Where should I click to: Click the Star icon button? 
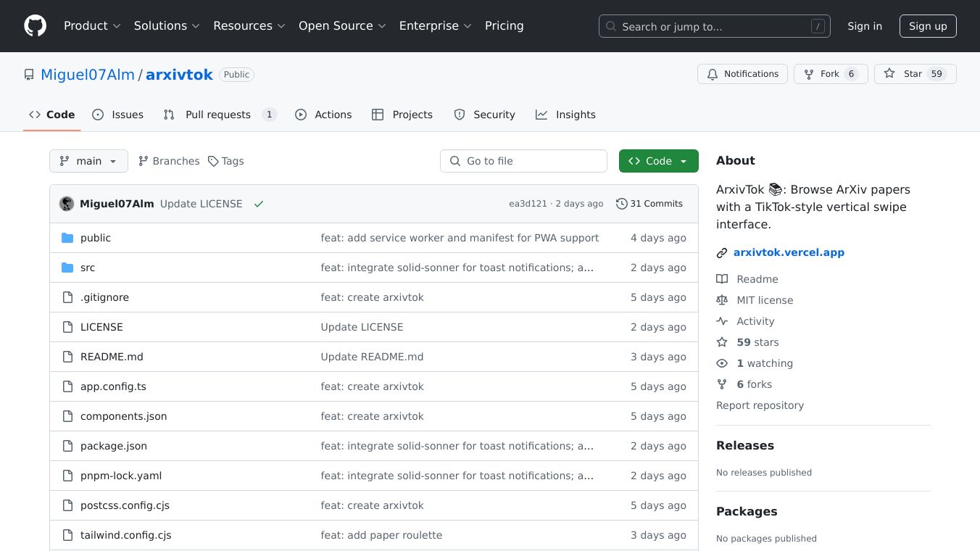[889, 74]
